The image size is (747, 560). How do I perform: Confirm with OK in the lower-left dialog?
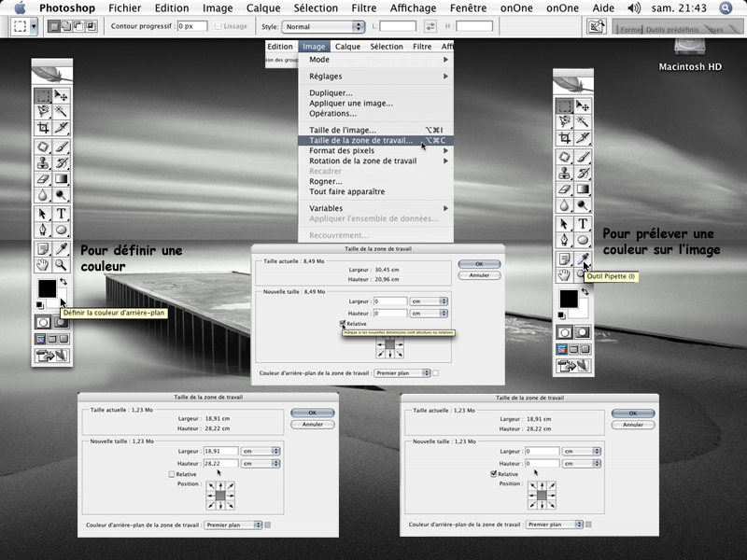(313, 413)
